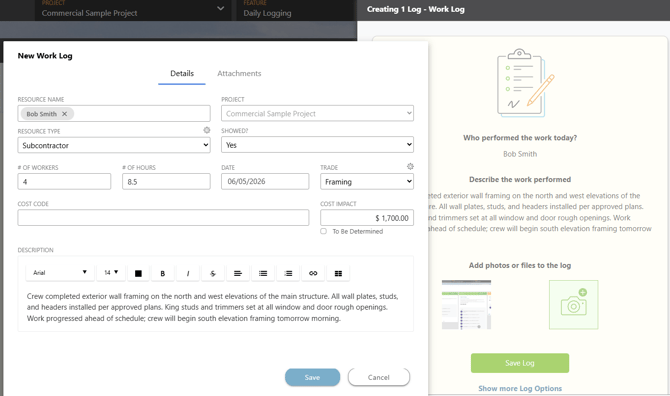This screenshot has height=396, width=670.
Task: Open Resource Type Subcontractor dropdown
Action: tap(114, 145)
